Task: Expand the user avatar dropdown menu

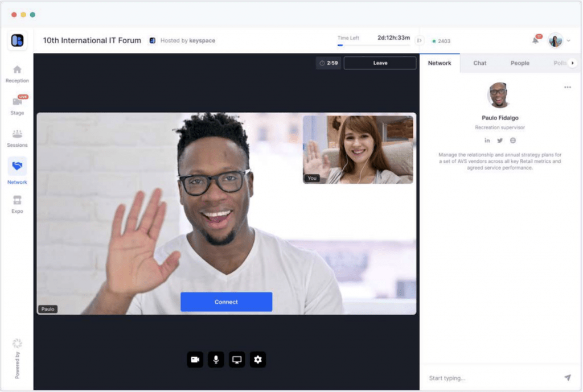Action: [x=568, y=41]
